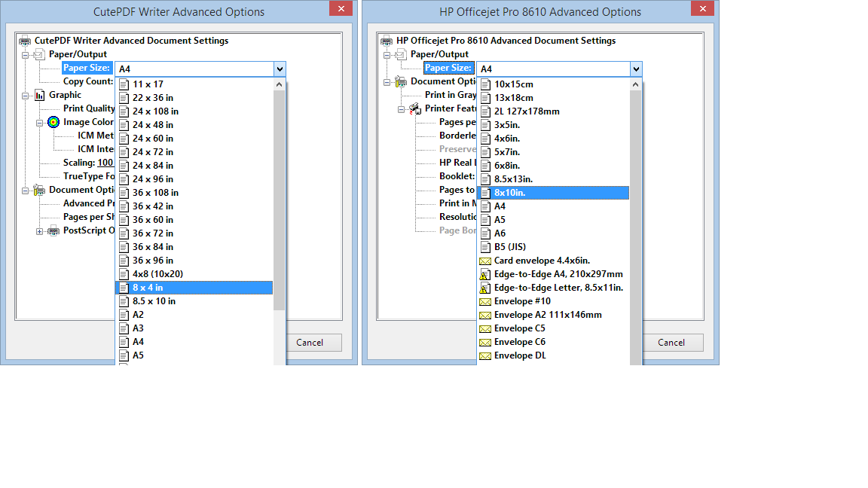Open the HP Paper Size dropdown arrow
This screenshot has height=488, width=868.
click(636, 69)
